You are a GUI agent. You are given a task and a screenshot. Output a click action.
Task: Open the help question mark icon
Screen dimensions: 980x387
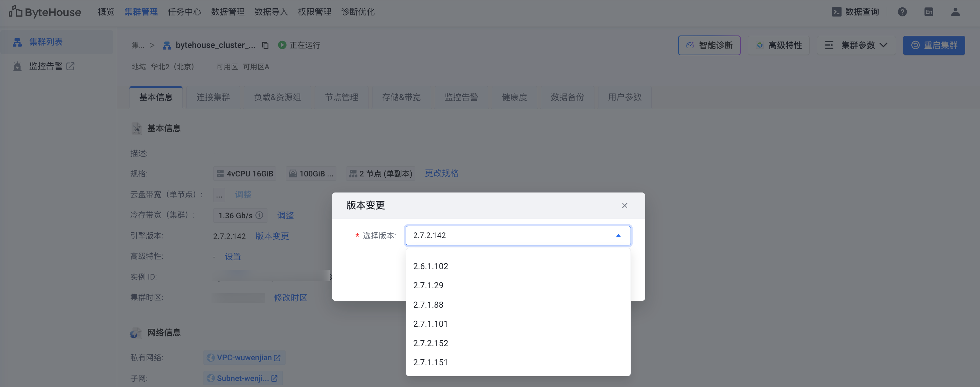click(x=902, y=12)
